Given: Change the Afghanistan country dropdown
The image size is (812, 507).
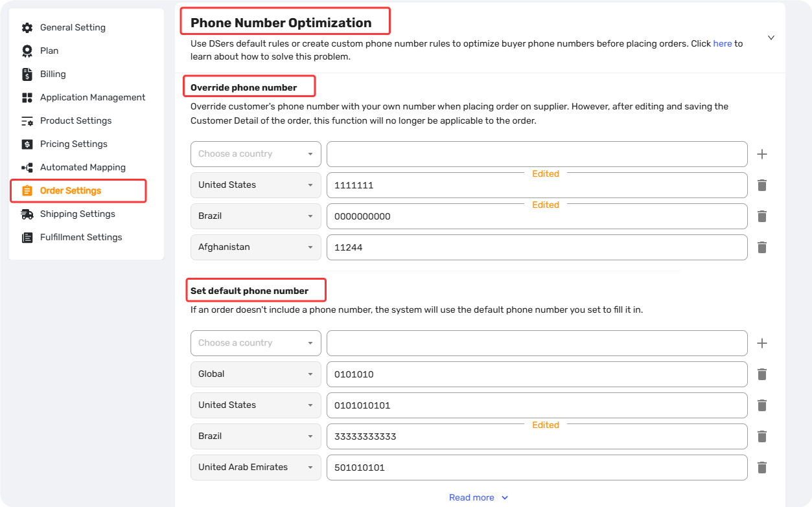Looking at the screenshot, I should point(256,247).
